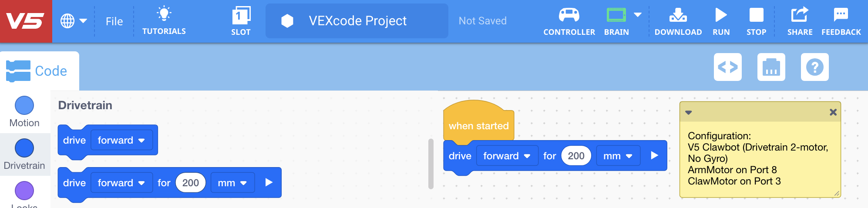This screenshot has width=868, height=208.
Task: Run the project with the Run icon
Action: click(x=721, y=16)
